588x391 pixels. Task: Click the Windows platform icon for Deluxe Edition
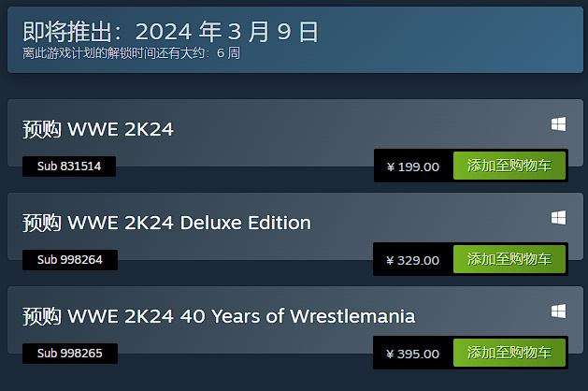[558, 218]
